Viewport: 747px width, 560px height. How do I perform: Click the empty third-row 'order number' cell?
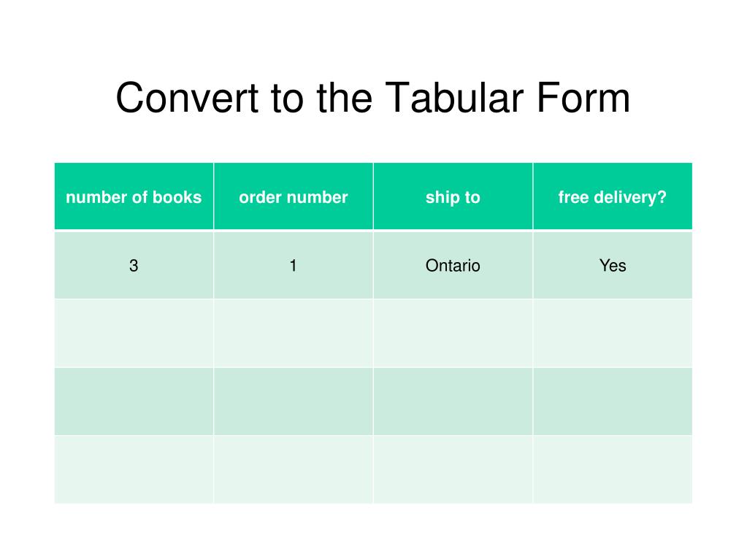[x=294, y=402]
